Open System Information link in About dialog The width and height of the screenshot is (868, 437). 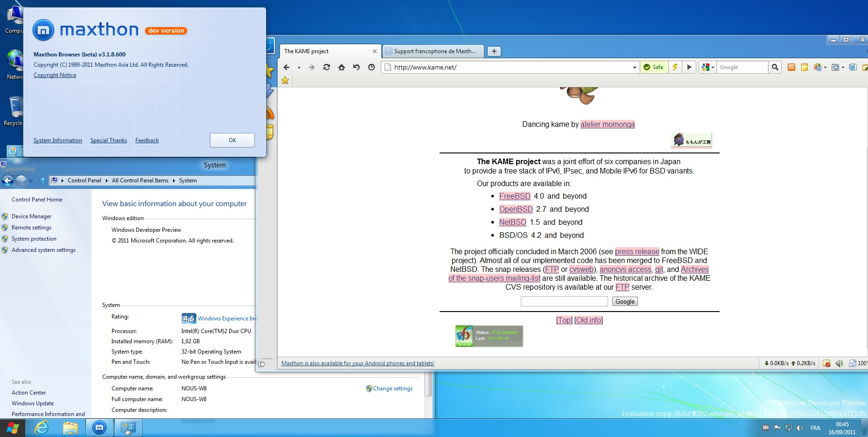pos(58,140)
